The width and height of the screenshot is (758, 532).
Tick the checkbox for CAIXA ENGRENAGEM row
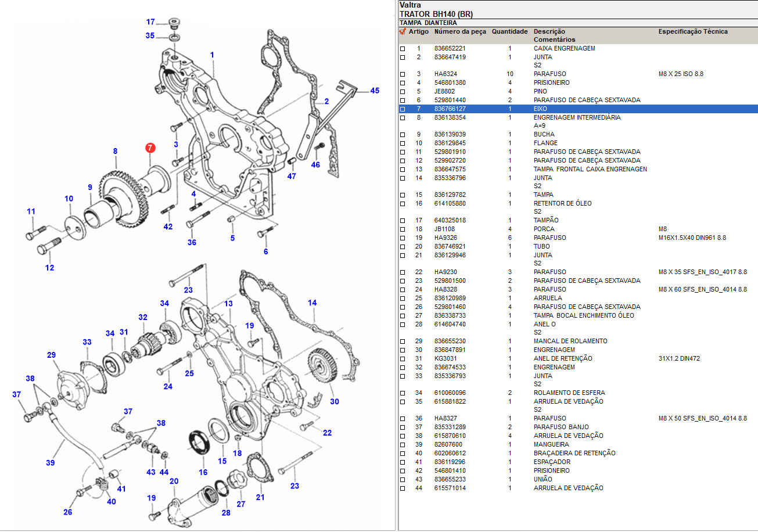(403, 49)
